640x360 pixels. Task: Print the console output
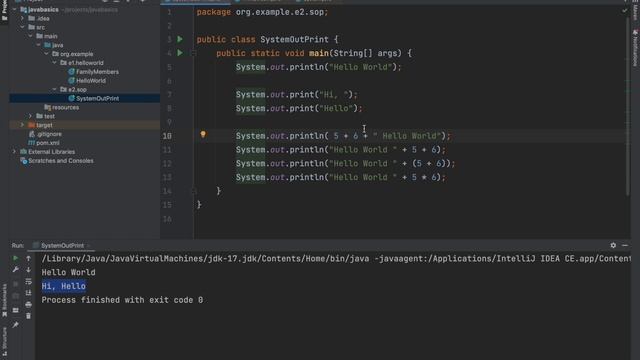point(29,304)
